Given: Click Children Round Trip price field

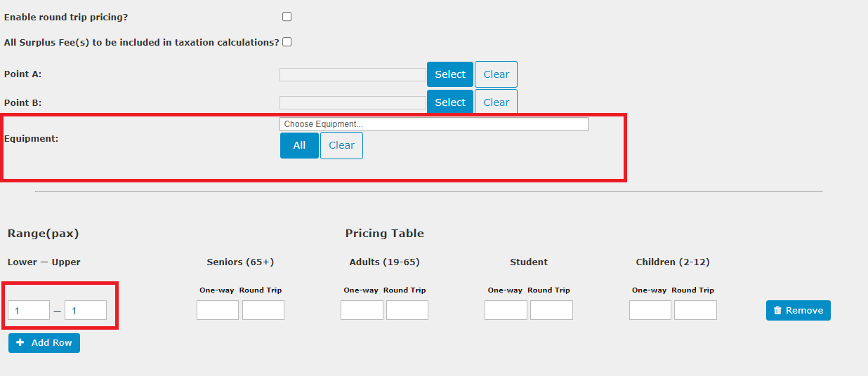Looking at the screenshot, I should coord(695,310).
